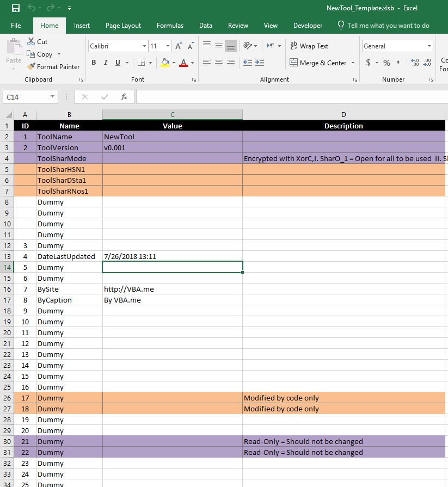
Task: Apply the yellow fill color
Action: tap(165, 63)
